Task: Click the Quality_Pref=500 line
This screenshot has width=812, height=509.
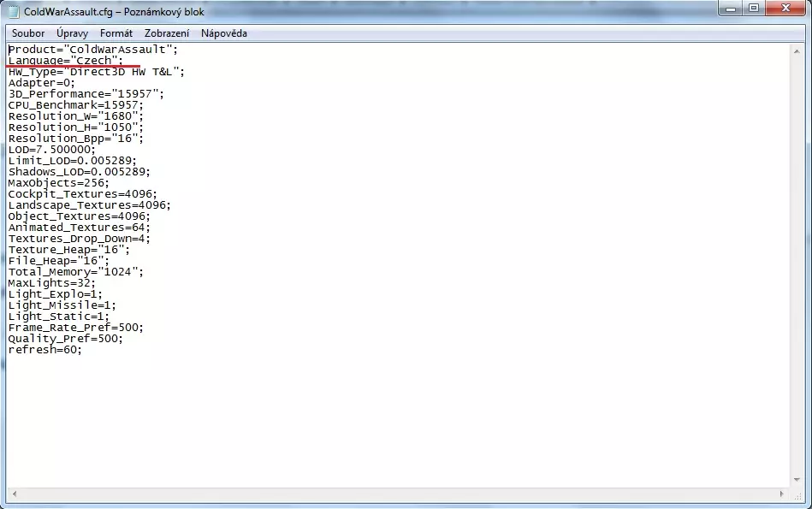Action: click(66, 339)
